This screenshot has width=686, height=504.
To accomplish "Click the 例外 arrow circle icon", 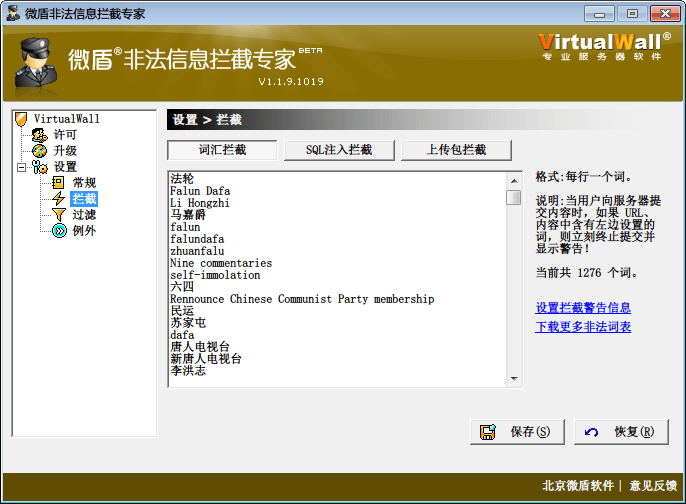I will pyautogui.click(x=59, y=231).
